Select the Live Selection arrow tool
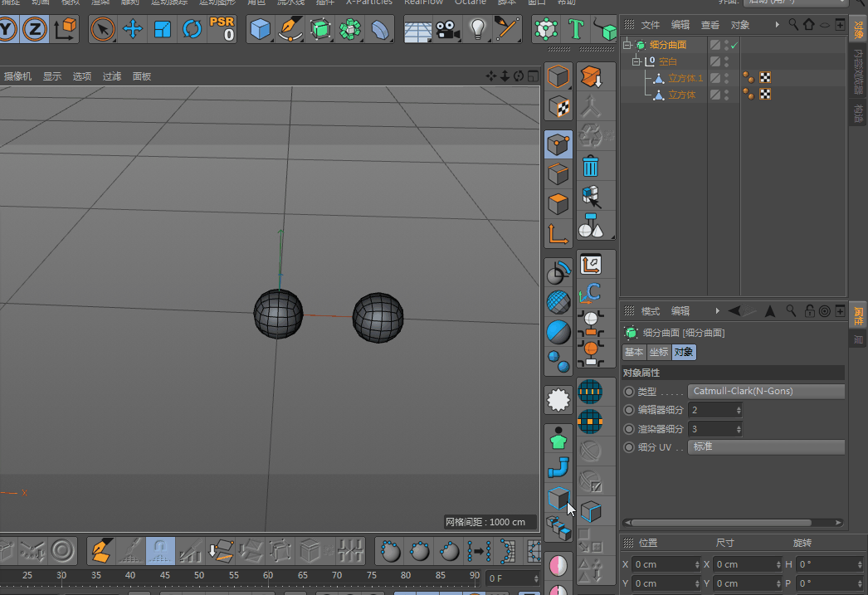Viewport: 868px width, 595px height. (102, 29)
